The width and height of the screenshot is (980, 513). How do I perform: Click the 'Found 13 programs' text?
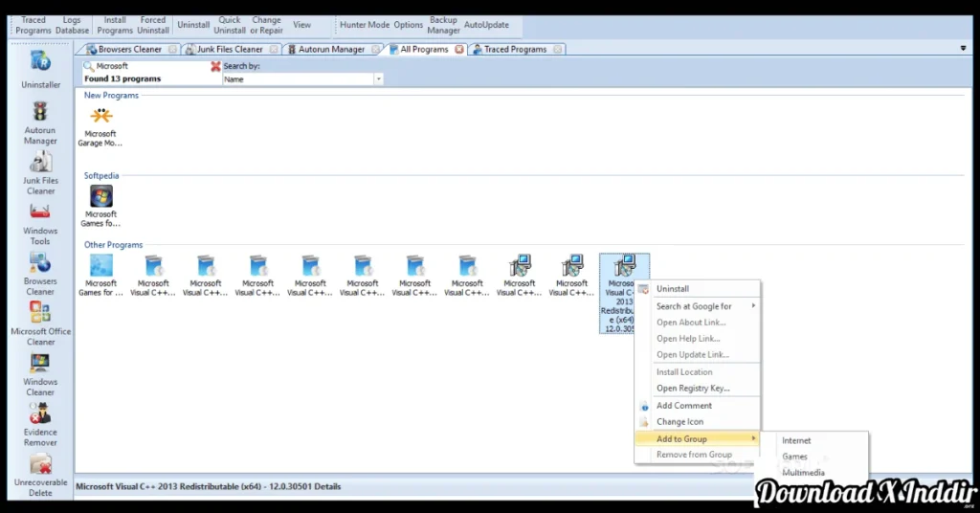pos(122,79)
